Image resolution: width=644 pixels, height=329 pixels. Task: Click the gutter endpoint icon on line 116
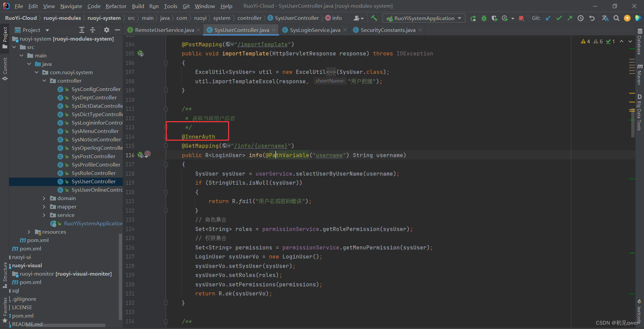coord(141,155)
